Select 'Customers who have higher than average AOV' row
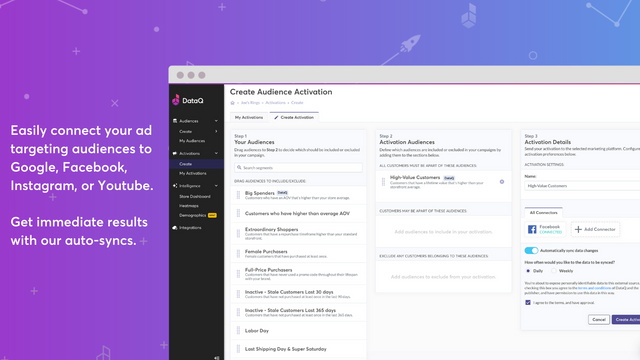This screenshot has width=640, height=360. tap(298, 213)
